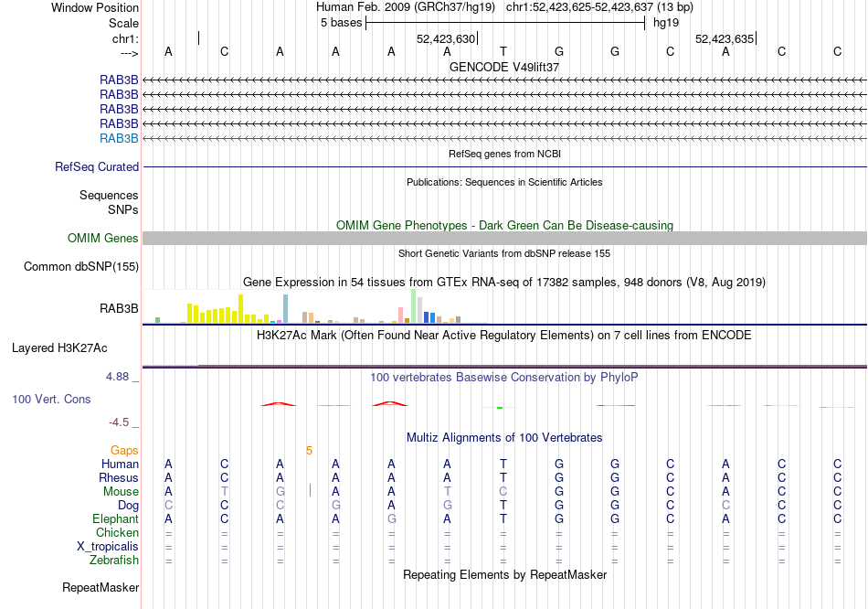Select the Human alignment row label

[120, 464]
